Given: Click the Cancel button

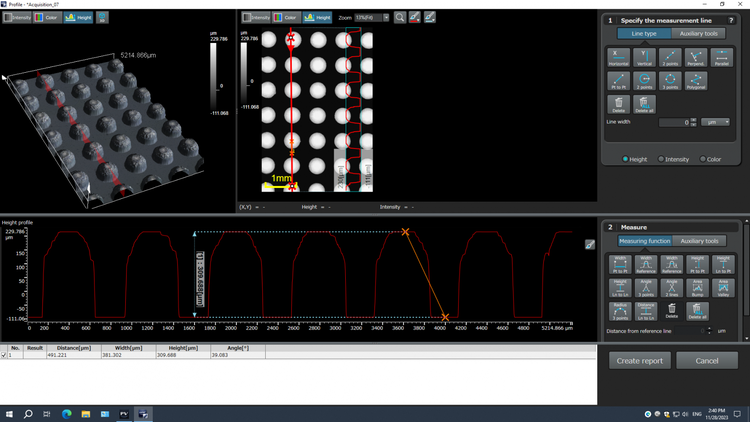Looking at the screenshot, I should pyautogui.click(x=707, y=361).
